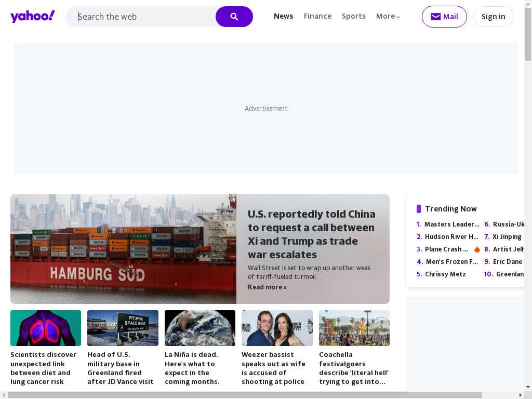Select trending topic Russia-Uk
532x399 pixels.
(509, 224)
